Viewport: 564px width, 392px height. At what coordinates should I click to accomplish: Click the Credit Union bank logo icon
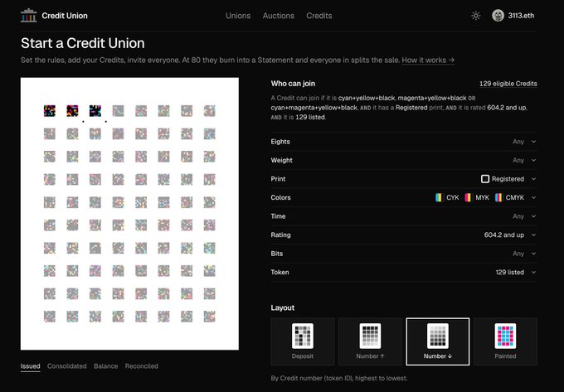(29, 16)
